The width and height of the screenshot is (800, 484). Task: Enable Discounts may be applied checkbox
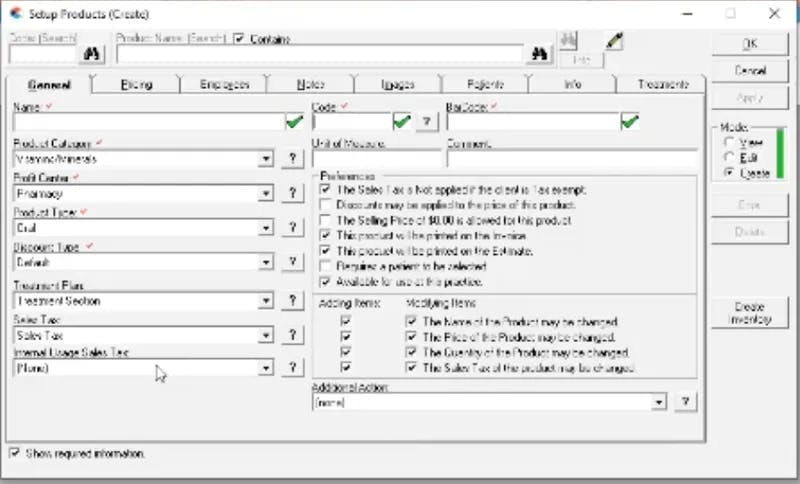325,205
